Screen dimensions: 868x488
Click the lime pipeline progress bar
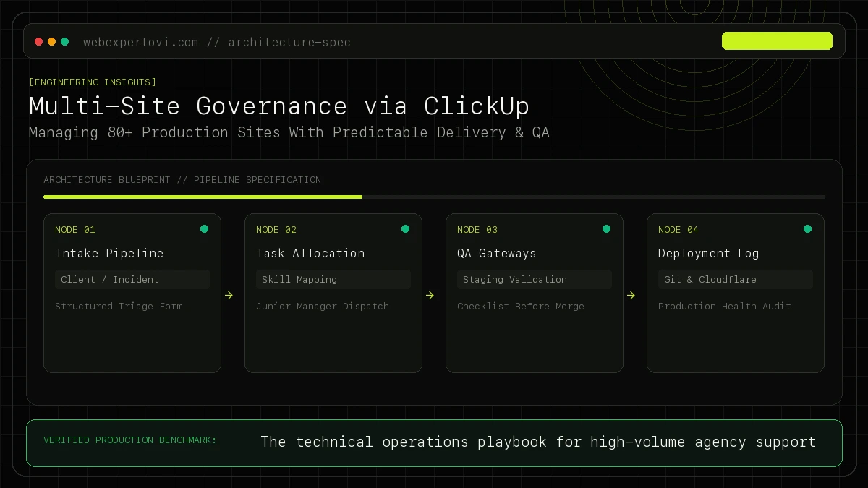[x=203, y=197]
